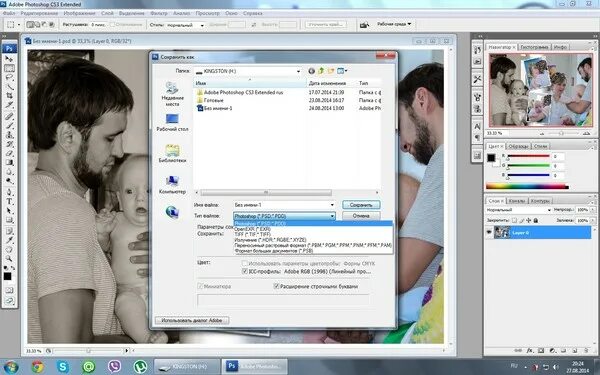Open the Заливка fill arrow
The image size is (600, 375).
click(x=593, y=221)
